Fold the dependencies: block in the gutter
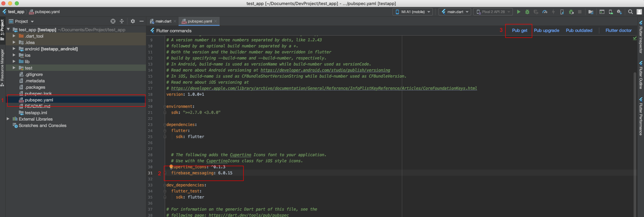The height and width of the screenshot is (217, 644). (x=165, y=125)
